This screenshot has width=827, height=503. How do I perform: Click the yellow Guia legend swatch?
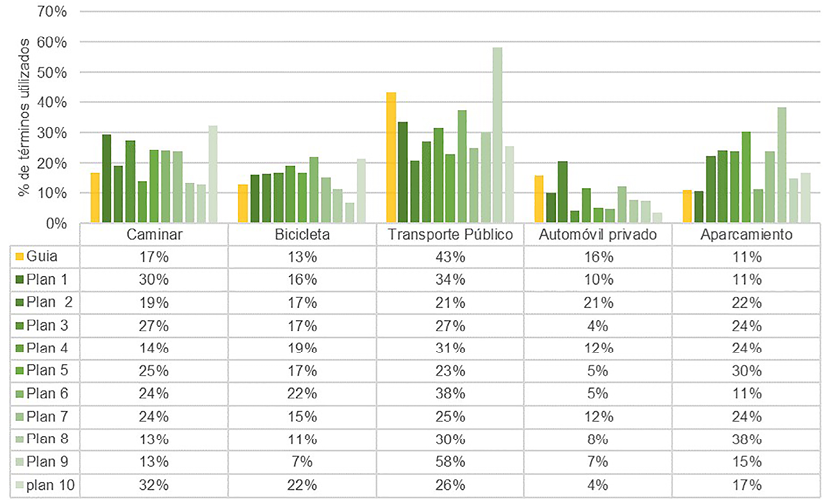[20, 255]
